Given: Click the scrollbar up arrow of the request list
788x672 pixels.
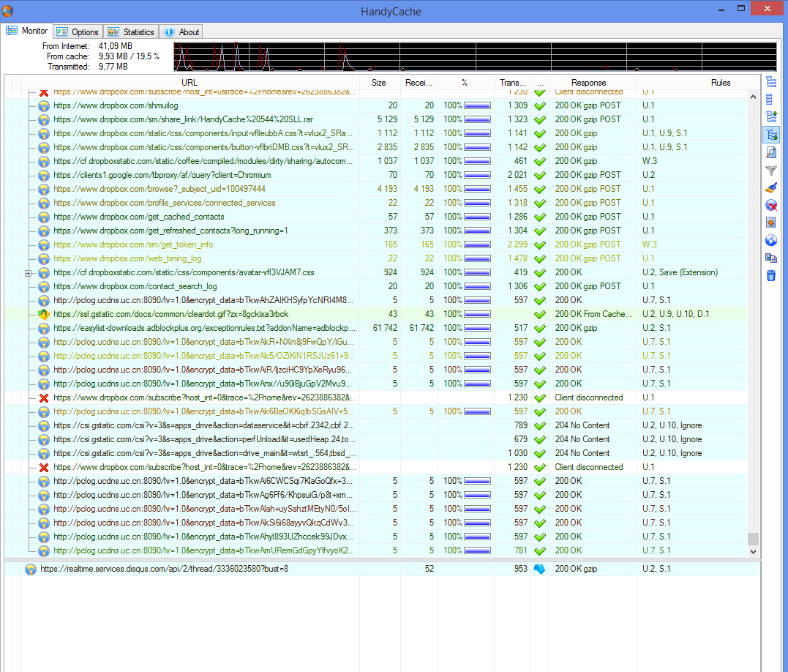Looking at the screenshot, I should point(753,97).
